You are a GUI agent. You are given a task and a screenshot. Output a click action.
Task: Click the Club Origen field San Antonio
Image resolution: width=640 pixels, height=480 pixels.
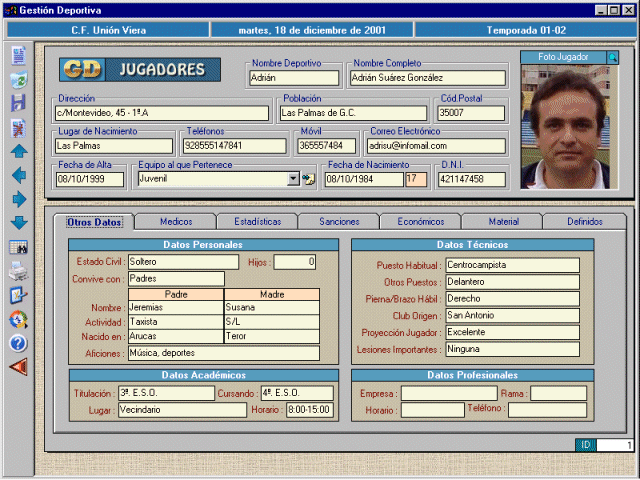click(x=512, y=316)
